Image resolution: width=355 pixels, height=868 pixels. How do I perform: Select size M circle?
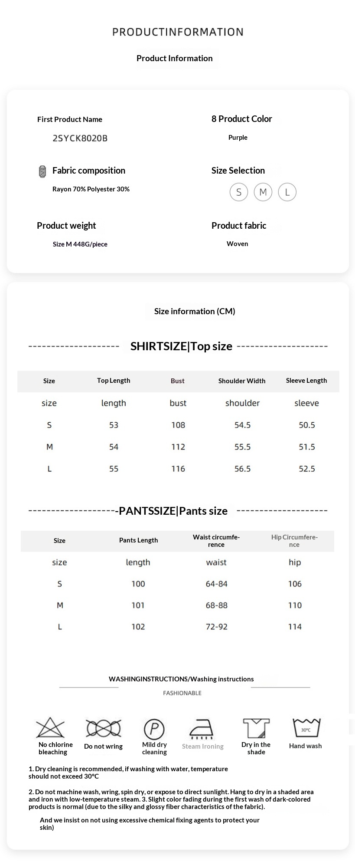[x=263, y=192]
